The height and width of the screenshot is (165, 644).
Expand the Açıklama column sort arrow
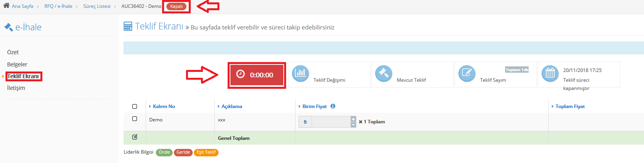point(219,106)
